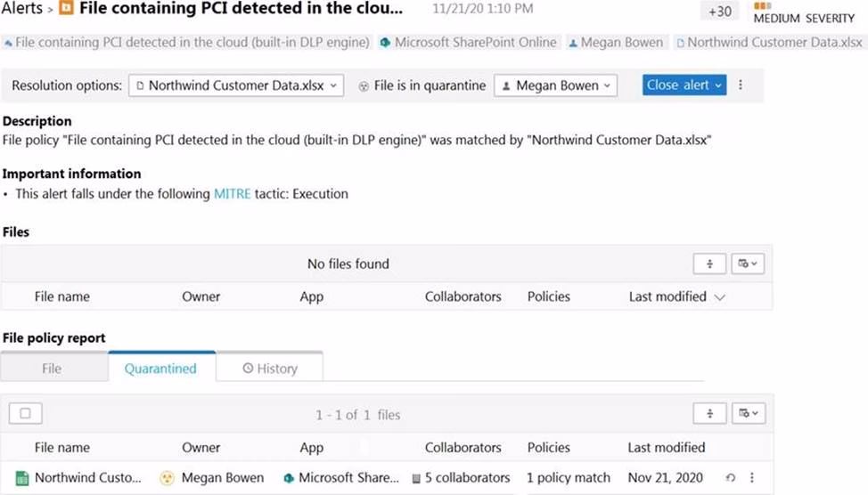Image resolution: width=868 pixels, height=495 pixels.
Task: Click the expand rows icon in the Files table
Action: point(710,264)
